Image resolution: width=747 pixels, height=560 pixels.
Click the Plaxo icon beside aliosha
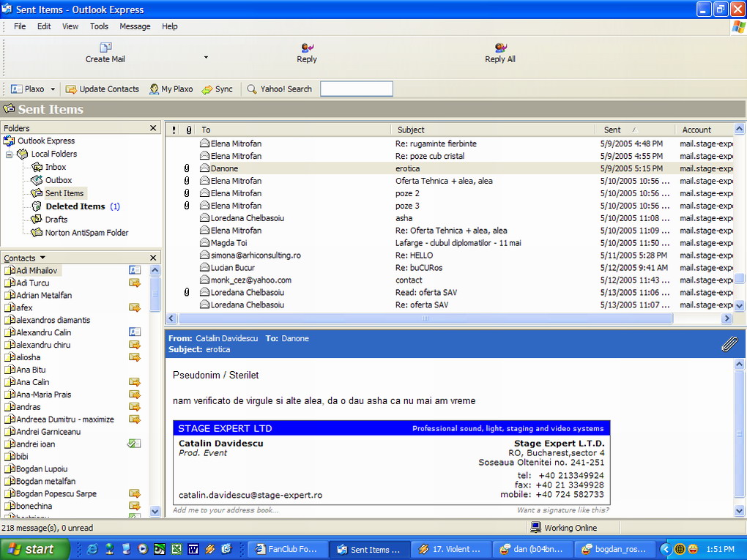[135, 357]
